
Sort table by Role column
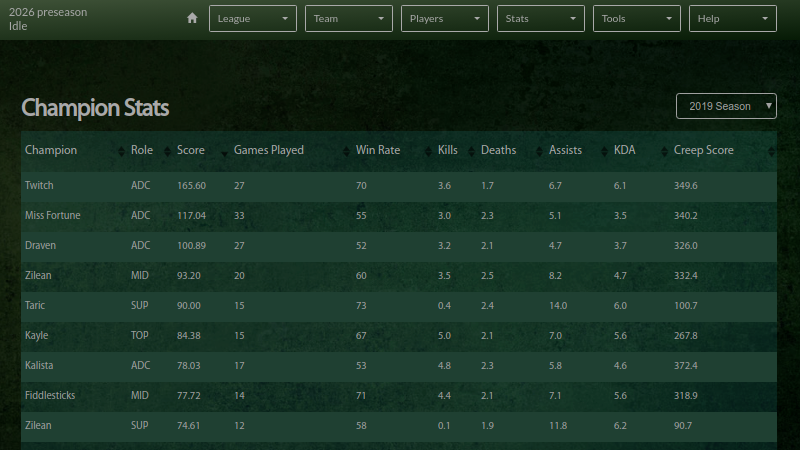pyautogui.click(x=149, y=151)
